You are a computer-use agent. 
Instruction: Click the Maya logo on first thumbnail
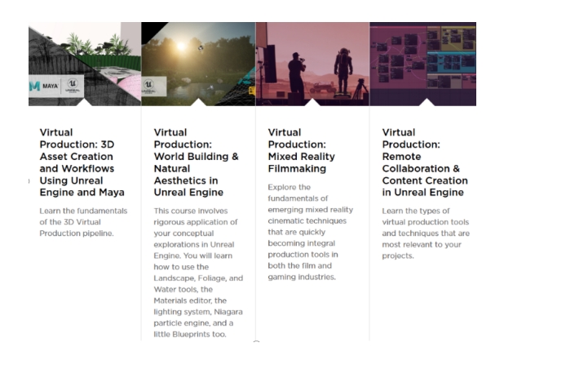click(44, 86)
